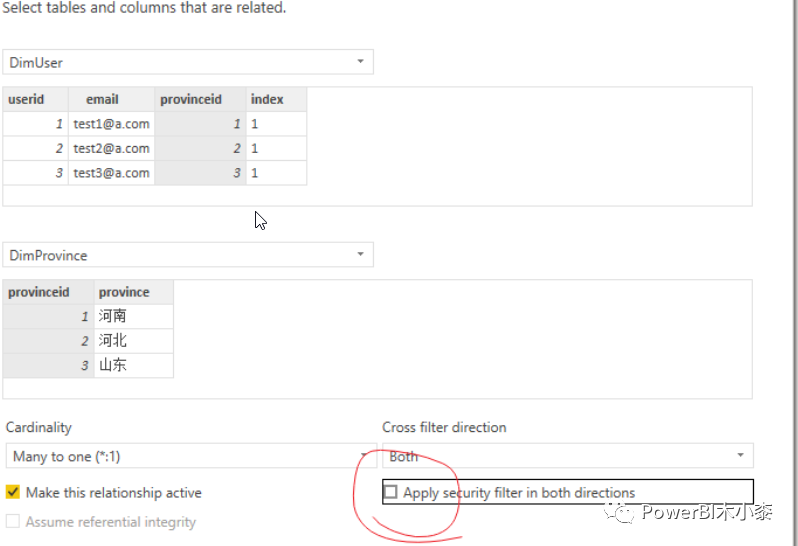Image resolution: width=798 pixels, height=546 pixels.
Task: Select the index column header
Action: (276, 99)
